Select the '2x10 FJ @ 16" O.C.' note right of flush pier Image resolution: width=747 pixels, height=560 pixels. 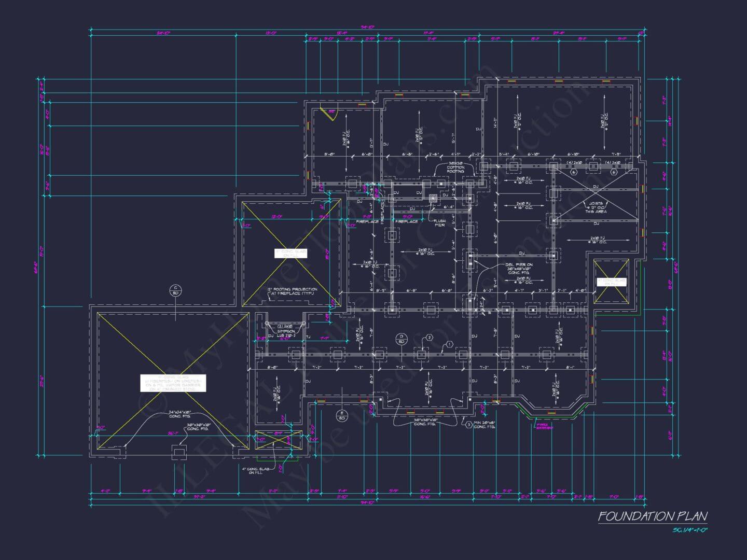tap(523, 206)
